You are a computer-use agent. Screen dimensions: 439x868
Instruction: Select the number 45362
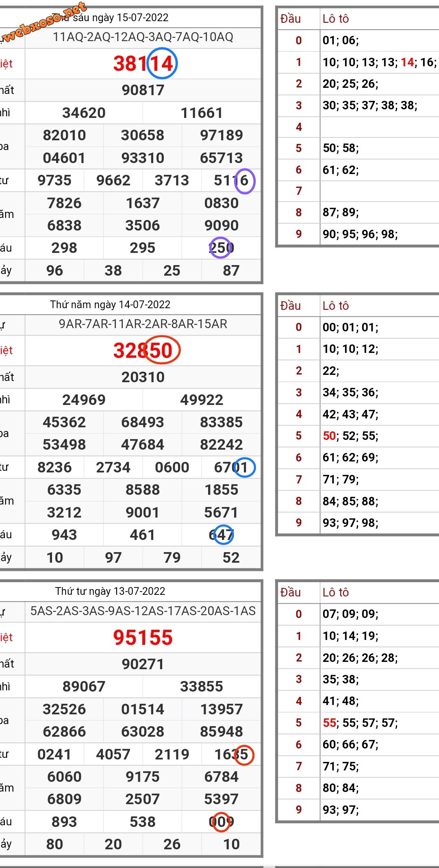pos(64,422)
